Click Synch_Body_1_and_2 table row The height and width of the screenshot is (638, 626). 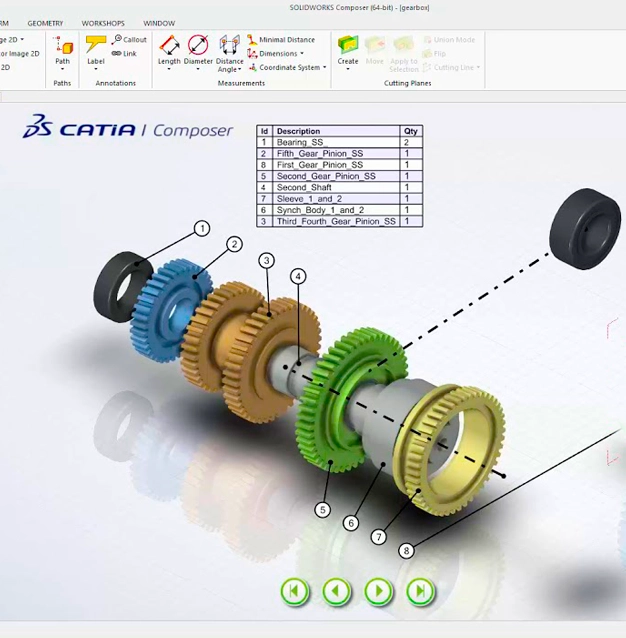pyautogui.click(x=340, y=210)
